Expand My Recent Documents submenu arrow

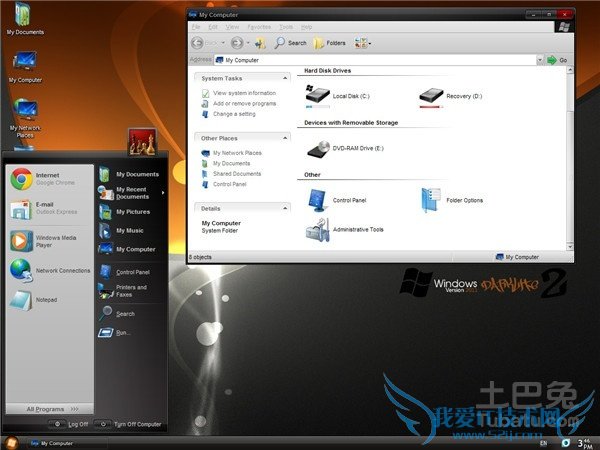pyautogui.click(x=163, y=193)
